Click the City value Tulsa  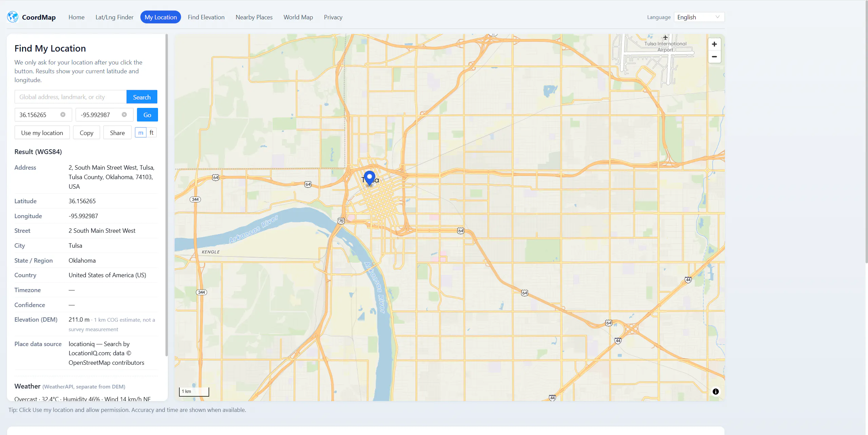coord(75,246)
